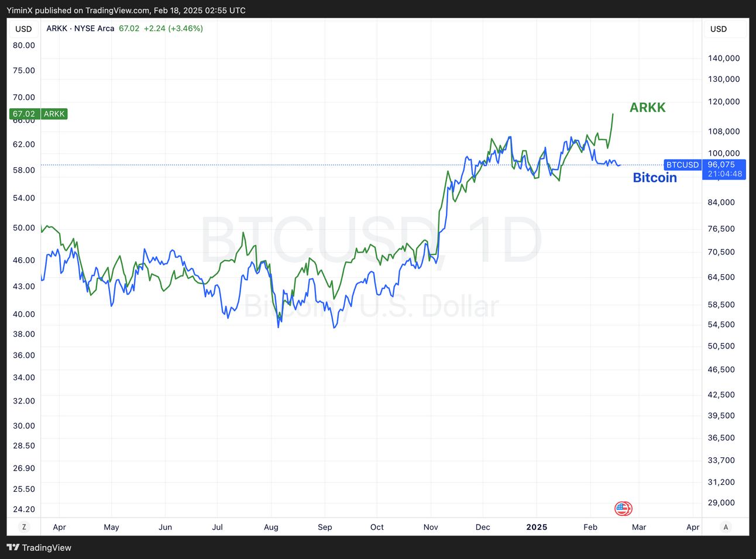Click the 64,500 Bitcoin scale value

point(721,277)
